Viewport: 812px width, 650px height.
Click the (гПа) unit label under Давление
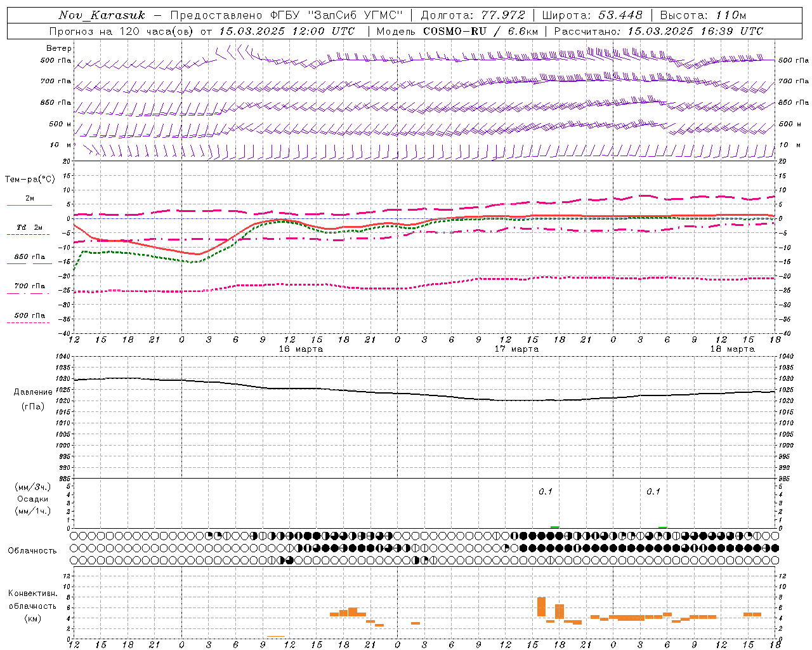click(33, 406)
